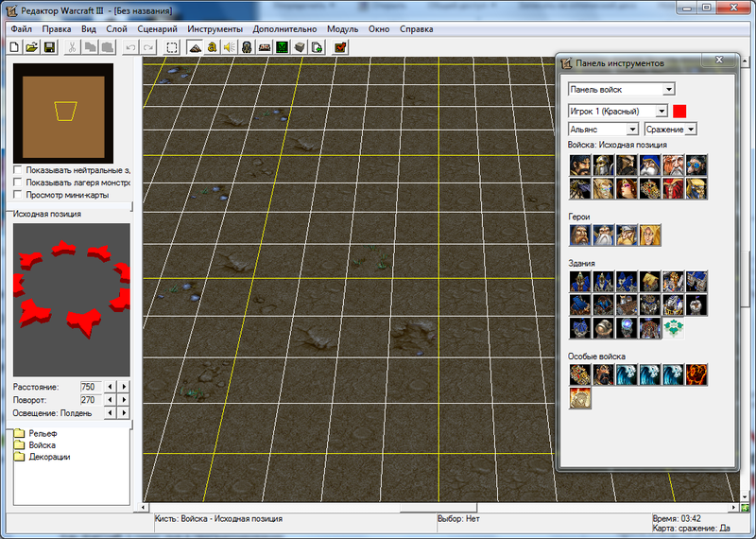Viewport: 756px width, 539px height.
Task: Test the map with the checkmark icon
Action: [x=340, y=47]
